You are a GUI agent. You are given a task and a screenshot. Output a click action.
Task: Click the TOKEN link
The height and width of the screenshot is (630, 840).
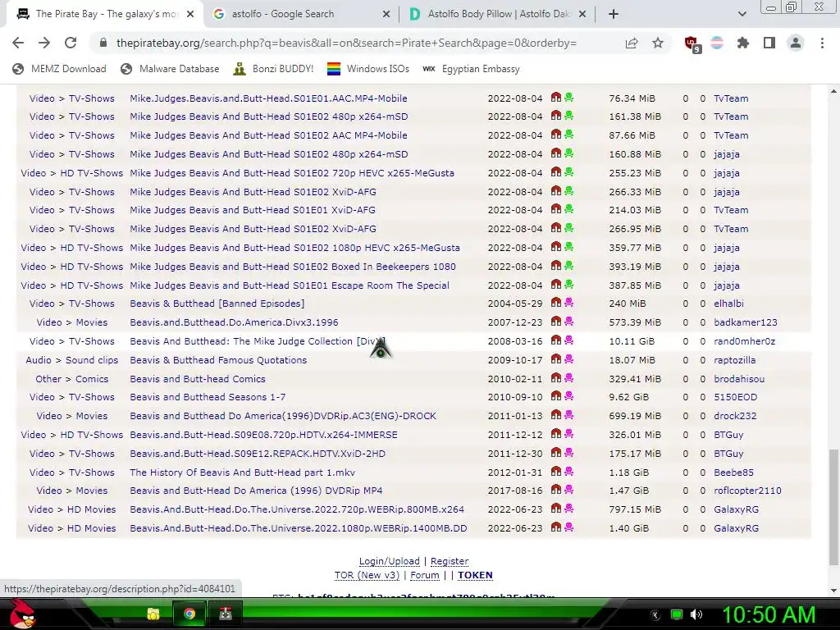click(x=475, y=575)
